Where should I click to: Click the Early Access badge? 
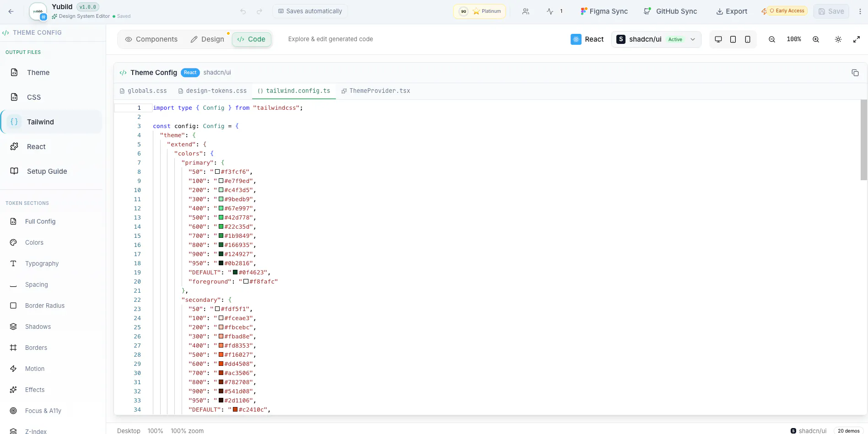point(787,11)
